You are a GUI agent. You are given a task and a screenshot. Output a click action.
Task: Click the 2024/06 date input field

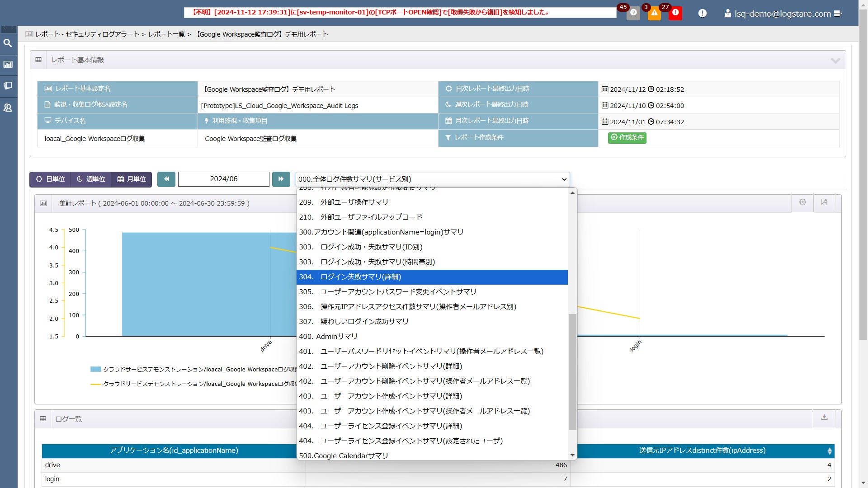[224, 179]
